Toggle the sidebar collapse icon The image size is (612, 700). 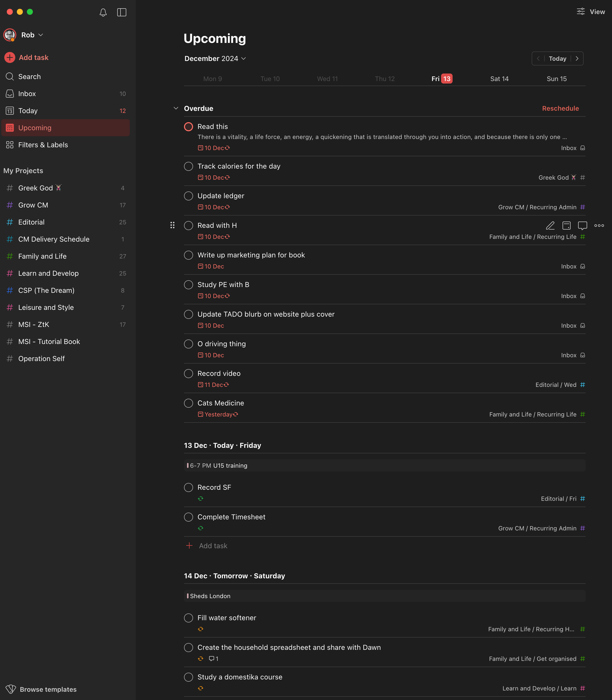click(x=121, y=13)
